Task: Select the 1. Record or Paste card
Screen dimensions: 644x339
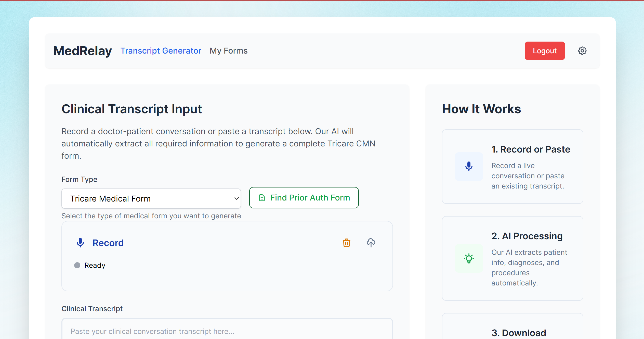Action: [512, 166]
